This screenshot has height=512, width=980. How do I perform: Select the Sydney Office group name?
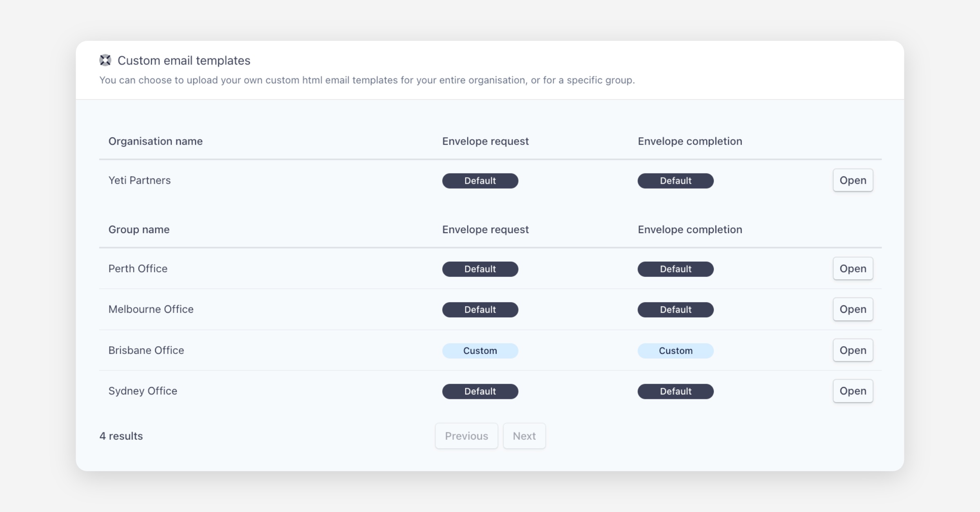(x=143, y=391)
